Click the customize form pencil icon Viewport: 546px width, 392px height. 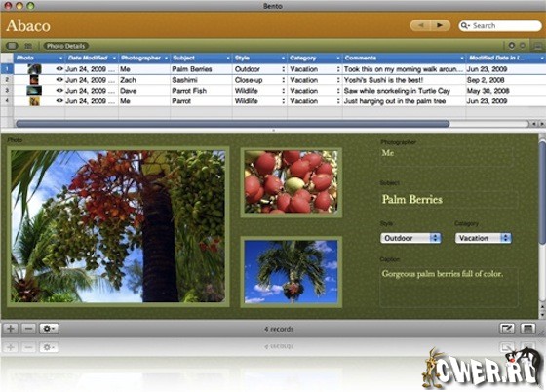tap(507, 329)
